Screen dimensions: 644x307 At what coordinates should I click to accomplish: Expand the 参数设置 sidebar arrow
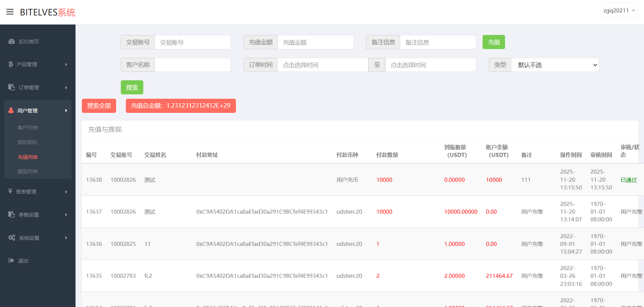coord(66,215)
